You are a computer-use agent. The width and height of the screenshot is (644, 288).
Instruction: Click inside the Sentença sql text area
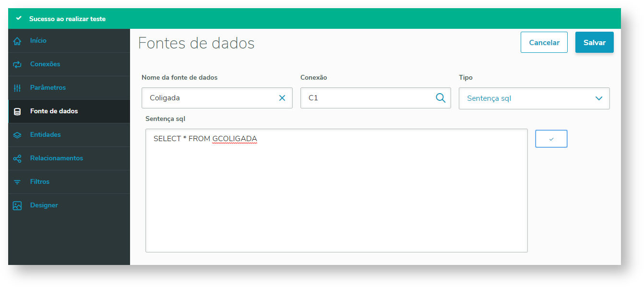pos(336,190)
